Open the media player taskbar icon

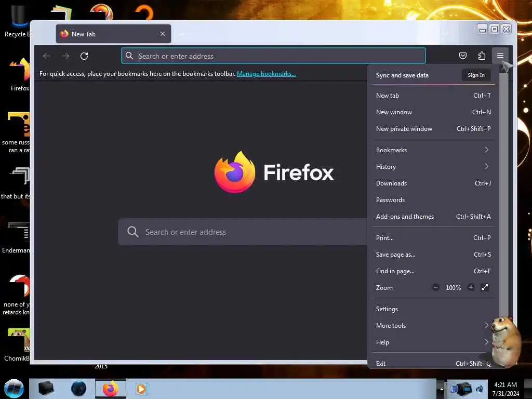(x=141, y=389)
